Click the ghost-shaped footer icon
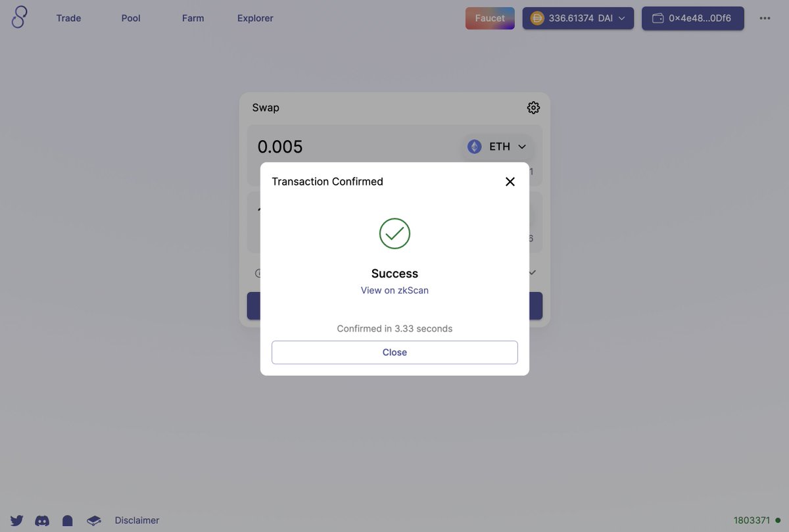The width and height of the screenshot is (789, 532). click(x=67, y=520)
